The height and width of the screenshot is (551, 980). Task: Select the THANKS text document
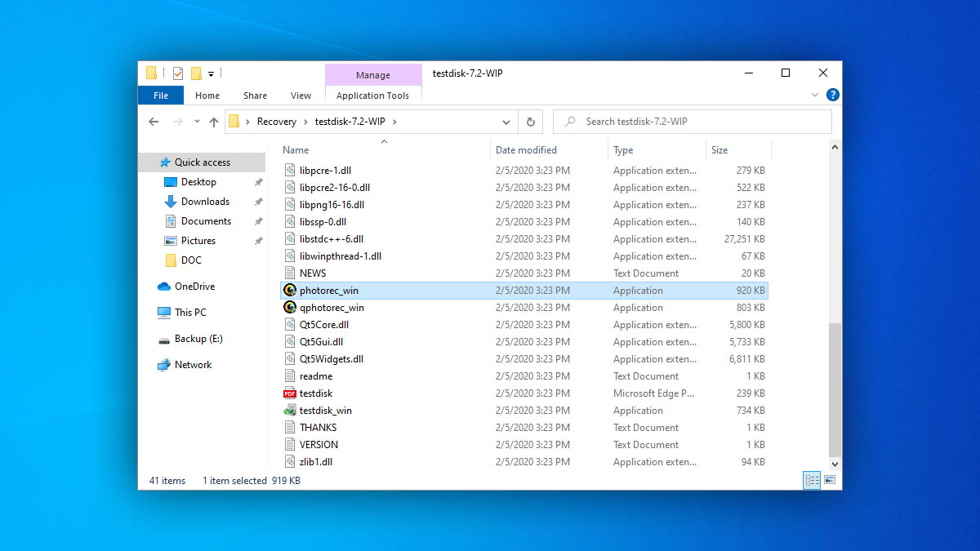point(318,428)
